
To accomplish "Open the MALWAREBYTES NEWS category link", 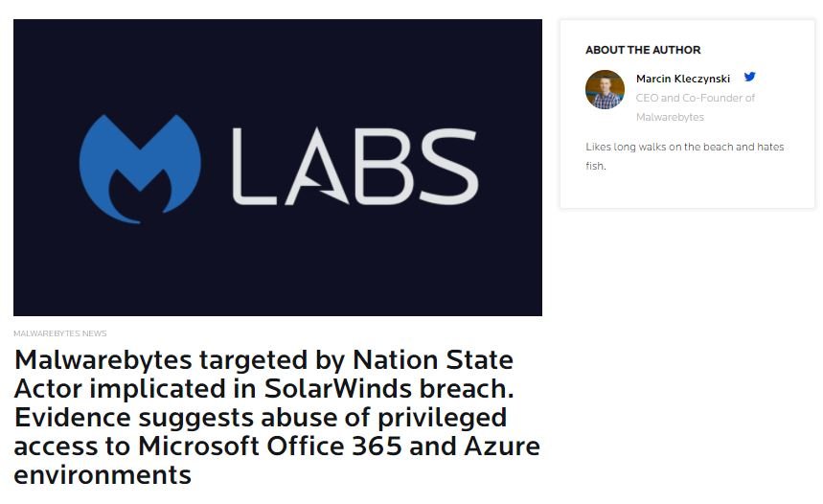I will coord(59,333).
